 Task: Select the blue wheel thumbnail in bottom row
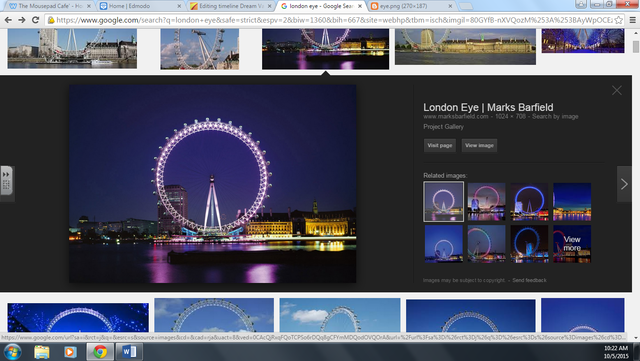529,244
